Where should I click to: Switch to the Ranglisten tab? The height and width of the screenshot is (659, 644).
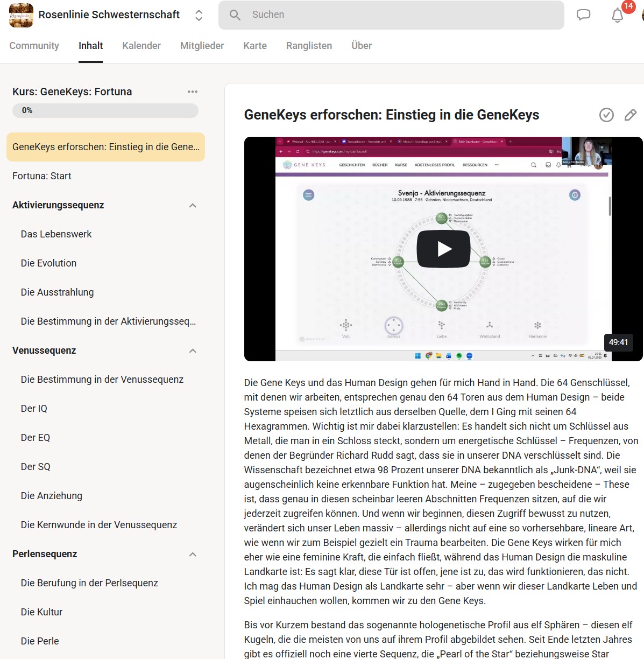[x=309, y=46]
